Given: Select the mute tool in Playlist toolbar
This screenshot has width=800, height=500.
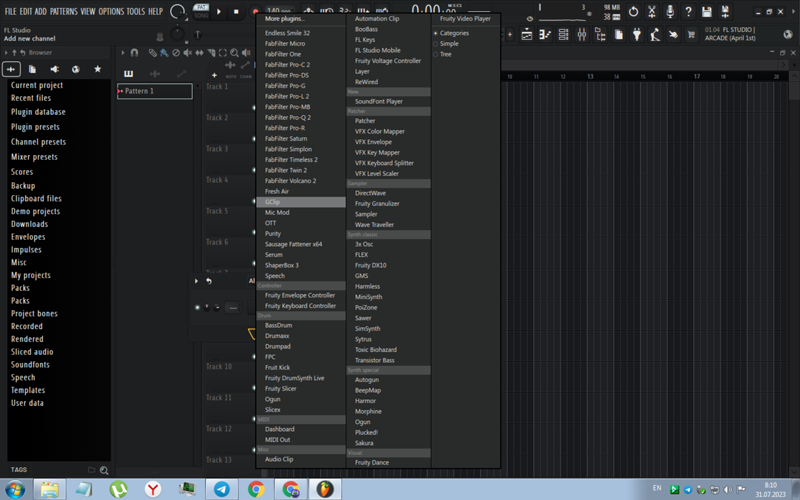Looking at the screenshot, I should (188, 53).
